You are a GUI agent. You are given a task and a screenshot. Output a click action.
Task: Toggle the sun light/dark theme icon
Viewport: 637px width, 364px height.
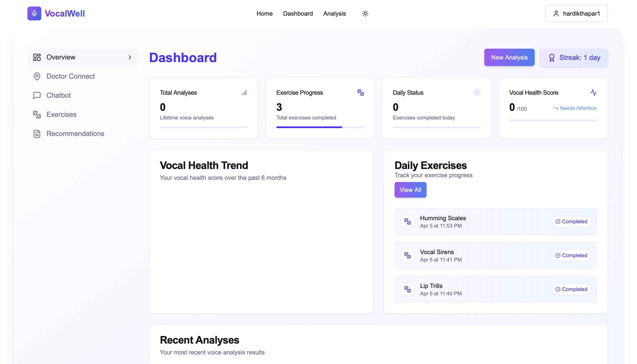[365, 13]
